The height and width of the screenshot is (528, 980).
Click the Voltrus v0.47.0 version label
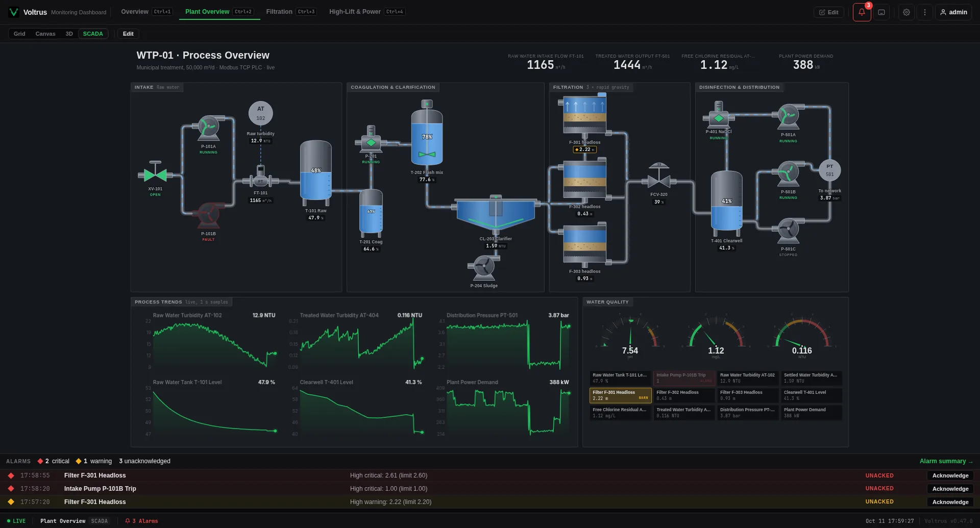point(948,521)
